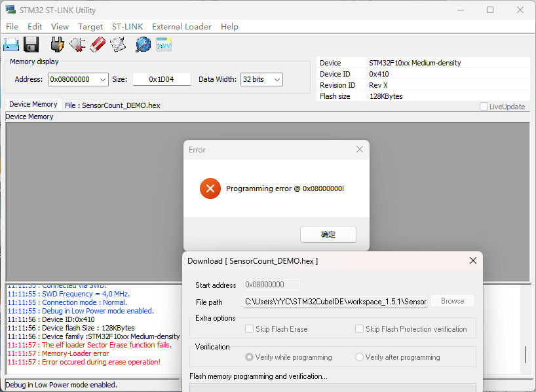
Task: Click the log panel scrollbar thumb
Action: tap(526, 355)
